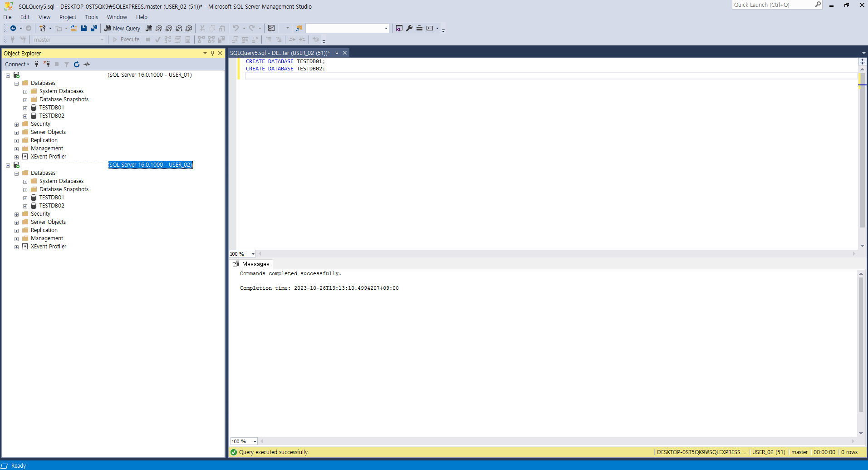Select the SQL Server USER_02 node
Screen dimensions: 868x470
(150, 165)
